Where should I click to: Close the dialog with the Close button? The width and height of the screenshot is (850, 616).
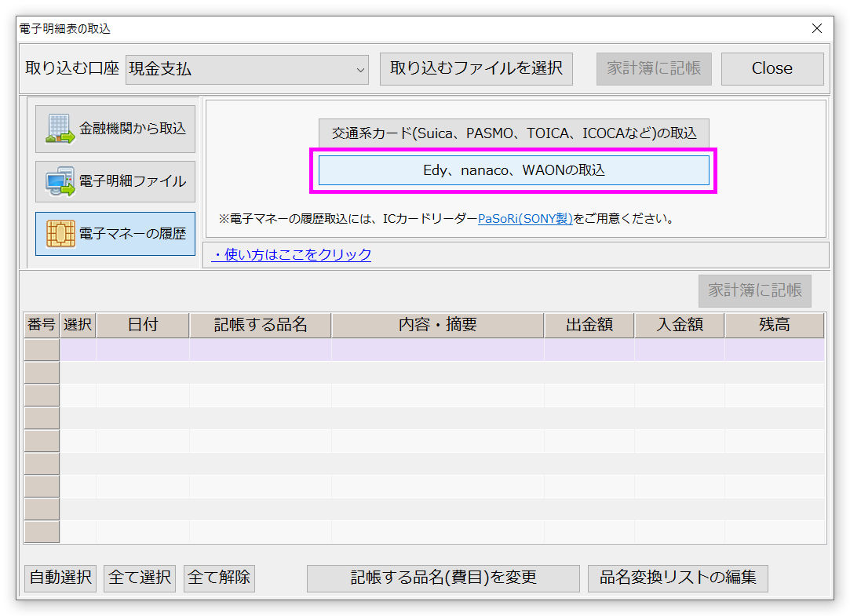click(772, 69)
